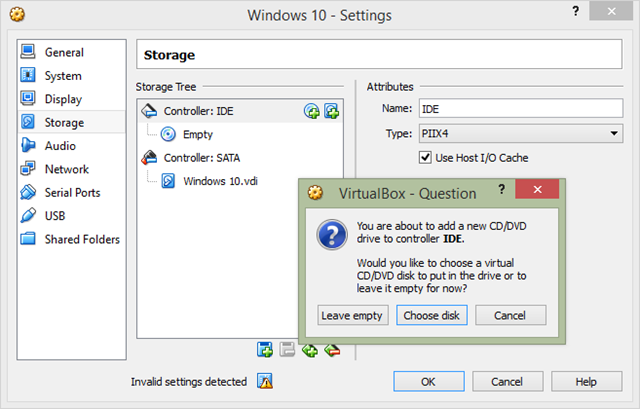Click the USB label in sidebar

[x=55, y=216]
